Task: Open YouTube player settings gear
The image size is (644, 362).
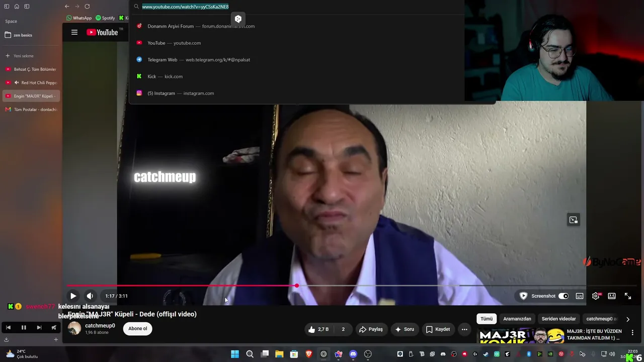Action: 596,296
